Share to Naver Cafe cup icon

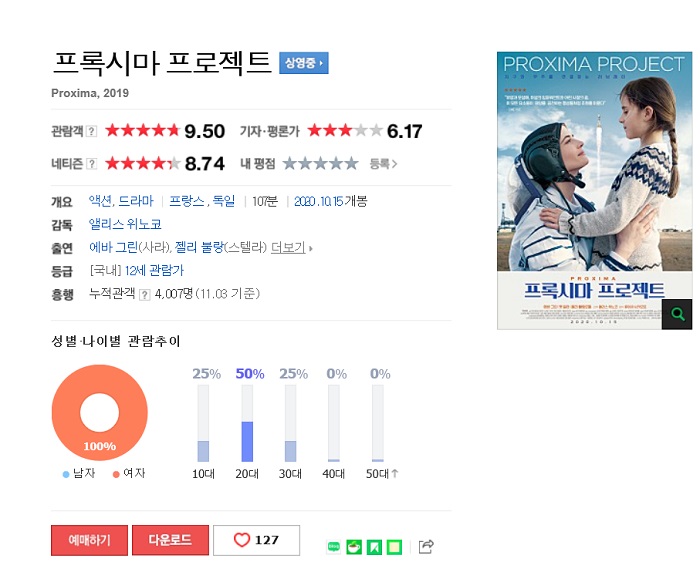click(354, 547)
